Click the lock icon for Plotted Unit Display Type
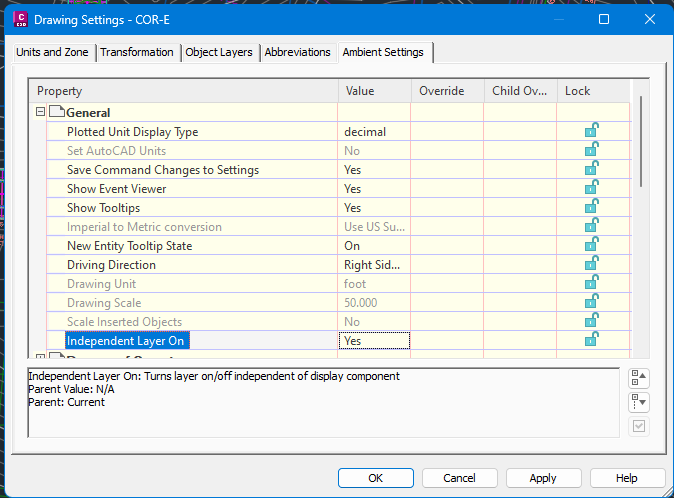Image resolution: width=674 pixels, height=498 pixels. pyautogui.click(x=592, y=131)
